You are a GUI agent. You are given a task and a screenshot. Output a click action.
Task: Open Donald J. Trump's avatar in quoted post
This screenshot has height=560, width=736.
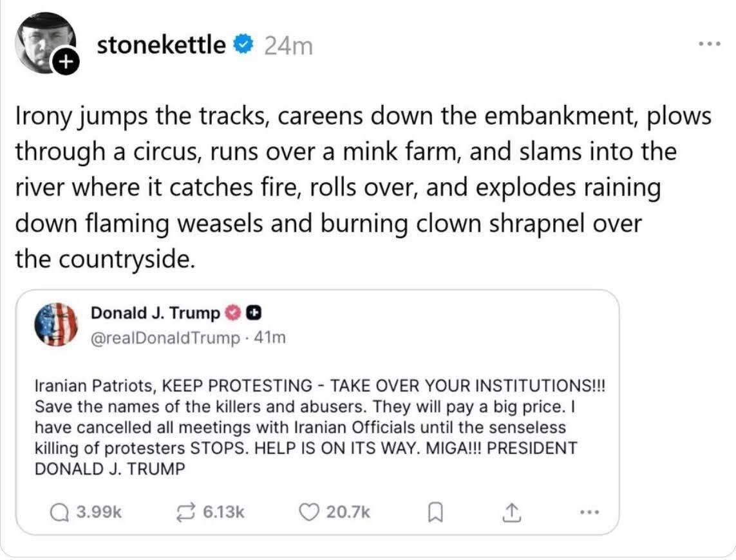tap(55, 324)
